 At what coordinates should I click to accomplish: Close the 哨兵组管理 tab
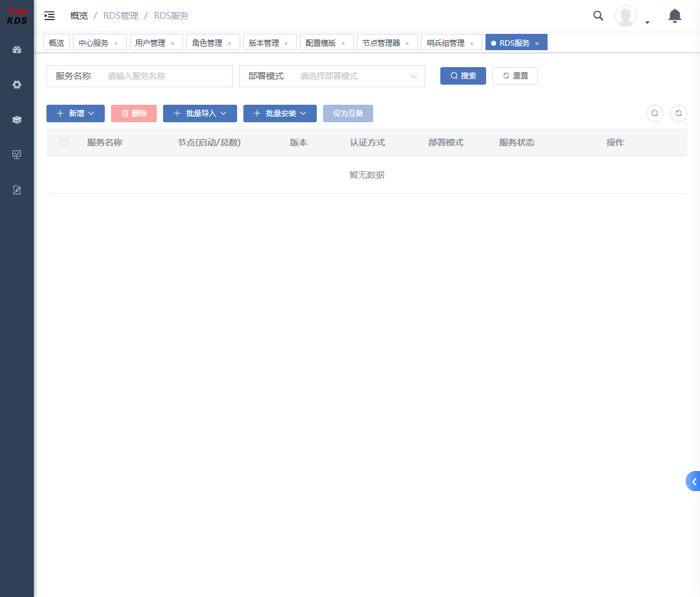click(472, 43)
